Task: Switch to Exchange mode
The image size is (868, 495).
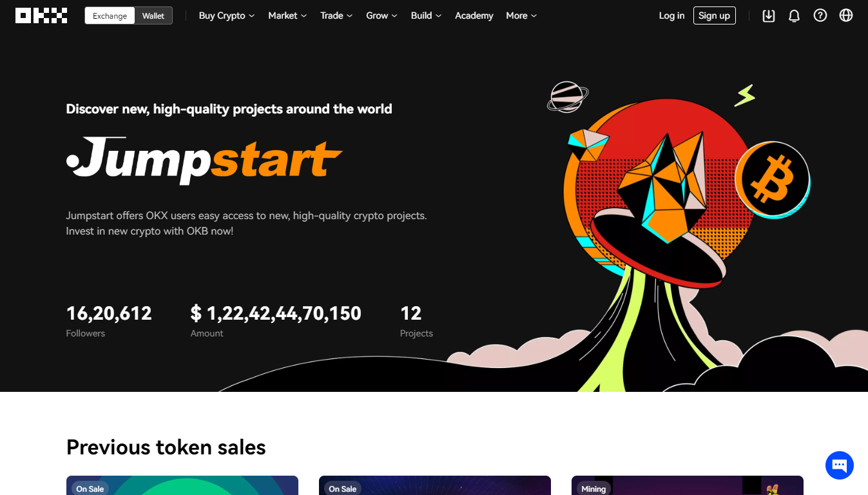Action: tap(110, 15)
